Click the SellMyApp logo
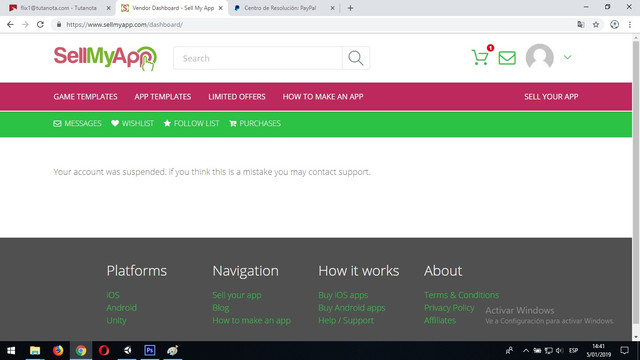The height and width of the screenshot is (360, 640). pyautogui.click(x=105, y=58)
